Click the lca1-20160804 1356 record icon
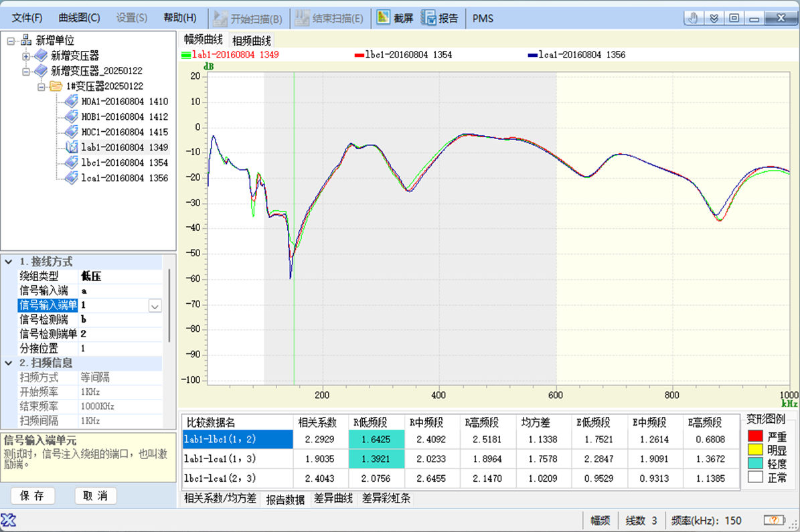Screen dimensions: 800x532 [72, 178]
